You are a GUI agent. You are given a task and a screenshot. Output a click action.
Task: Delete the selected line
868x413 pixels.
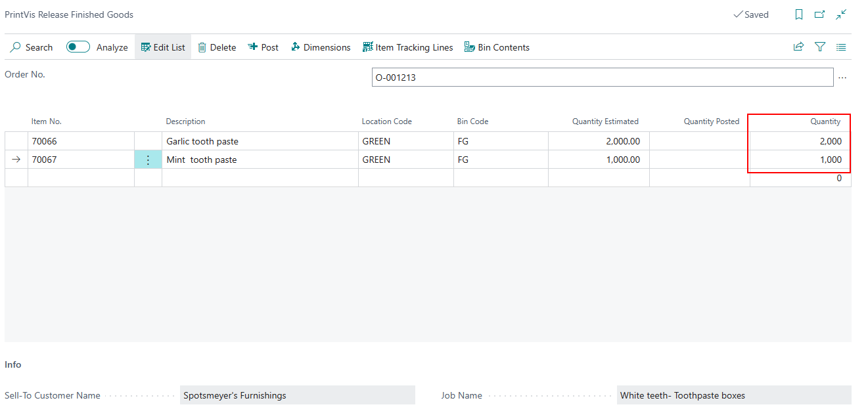pos(217,47)
